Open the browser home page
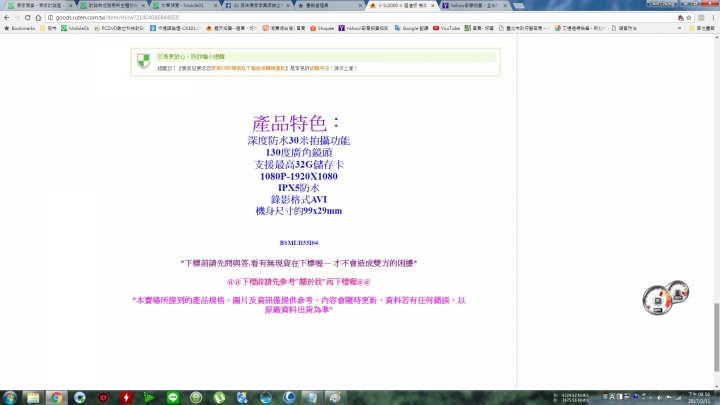The image size is (720, 405). click(x=38, y=17)
